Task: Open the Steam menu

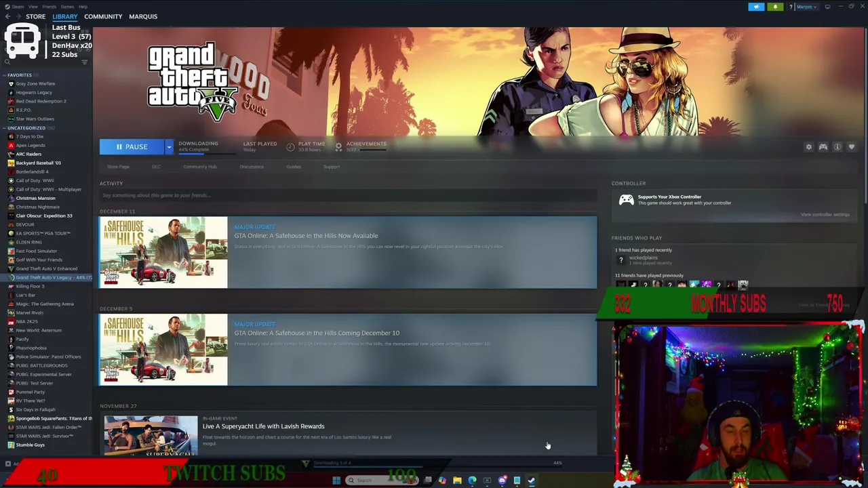Action: 17,7
